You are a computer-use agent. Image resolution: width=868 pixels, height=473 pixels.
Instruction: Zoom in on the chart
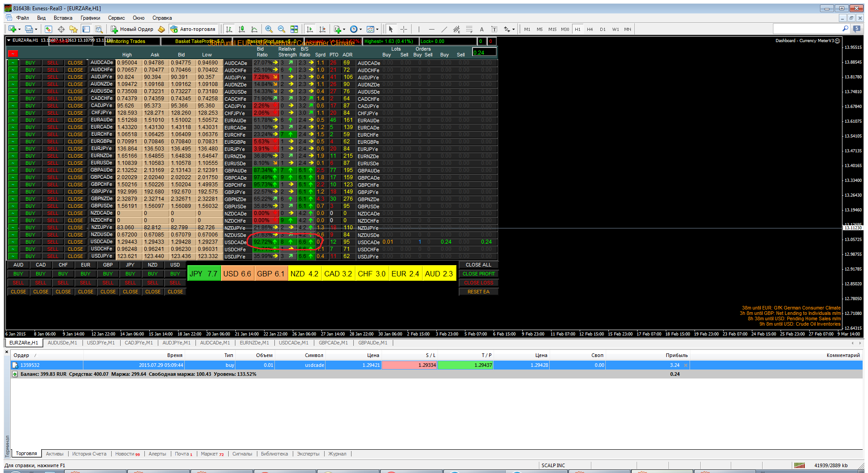269,29
